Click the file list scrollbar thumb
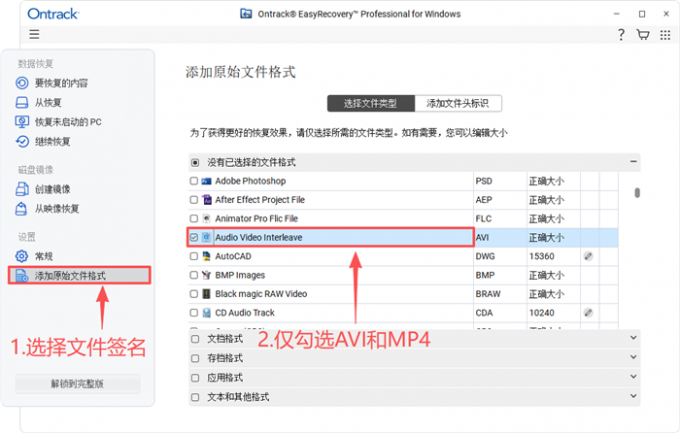680x433 pixels. coord(637,192)
